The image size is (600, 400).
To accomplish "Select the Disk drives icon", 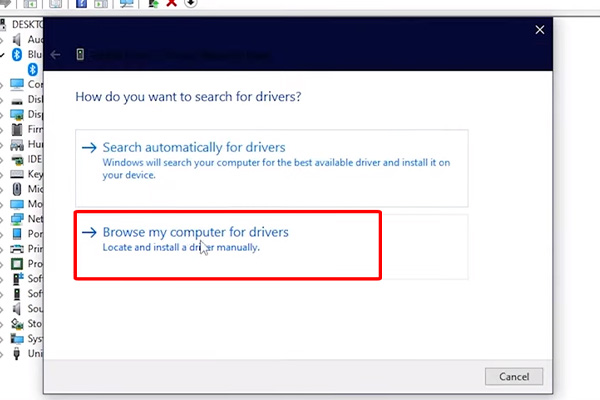I will coord(16,101).
